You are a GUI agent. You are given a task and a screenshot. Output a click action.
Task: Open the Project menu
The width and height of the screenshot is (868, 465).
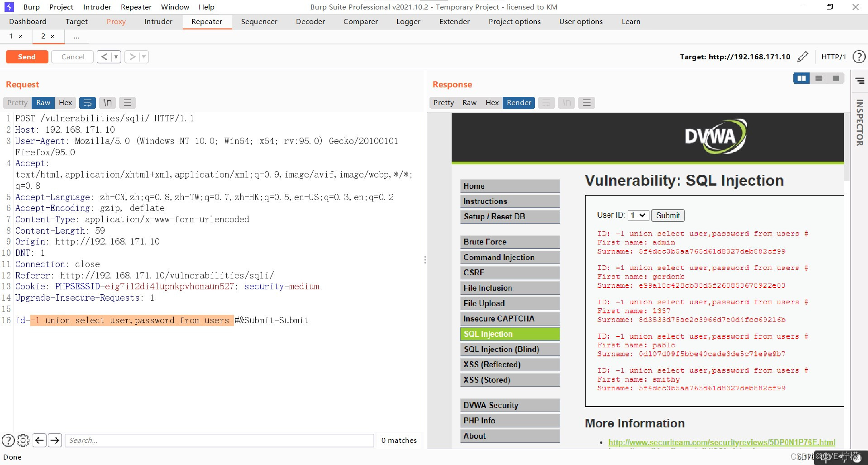click(x=61, y=7)
